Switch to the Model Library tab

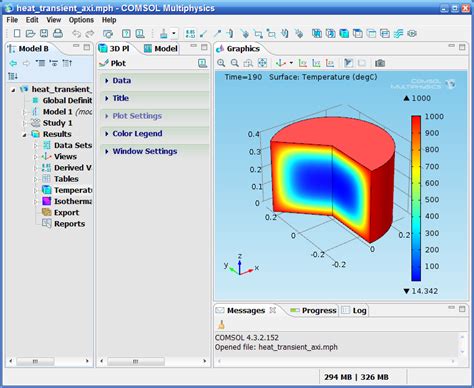(161, 49)
